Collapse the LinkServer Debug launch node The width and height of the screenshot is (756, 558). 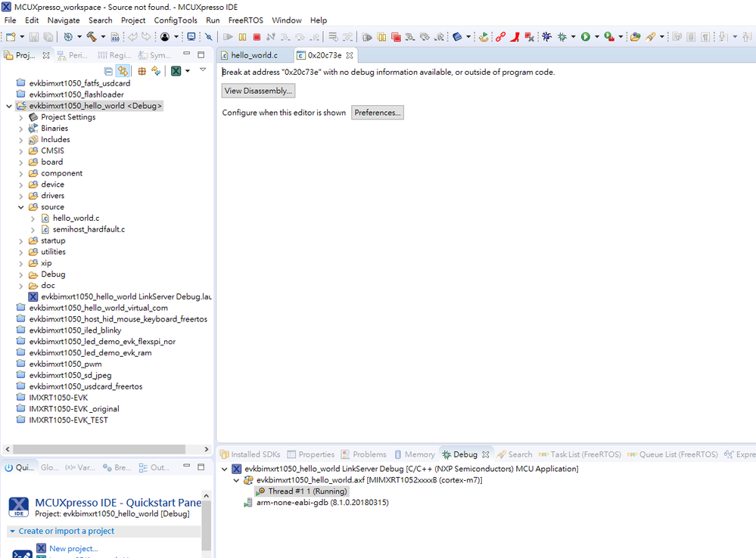pos(224,469)
